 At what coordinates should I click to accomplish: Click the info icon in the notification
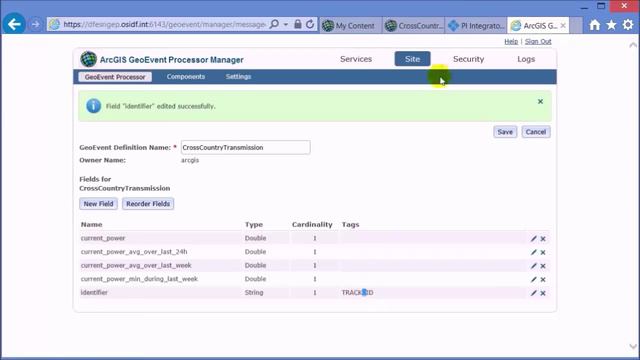pyautogui.click(x=93, y=106)
